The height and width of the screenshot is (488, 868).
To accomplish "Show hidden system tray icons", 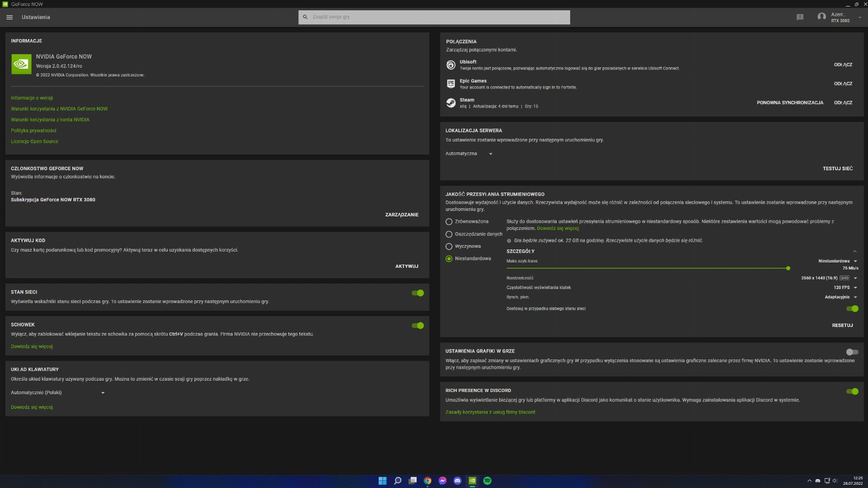I will 809,481.
